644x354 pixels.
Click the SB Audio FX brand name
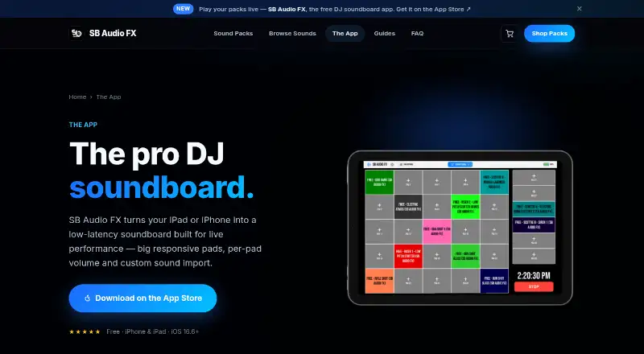tap(113, 33)
